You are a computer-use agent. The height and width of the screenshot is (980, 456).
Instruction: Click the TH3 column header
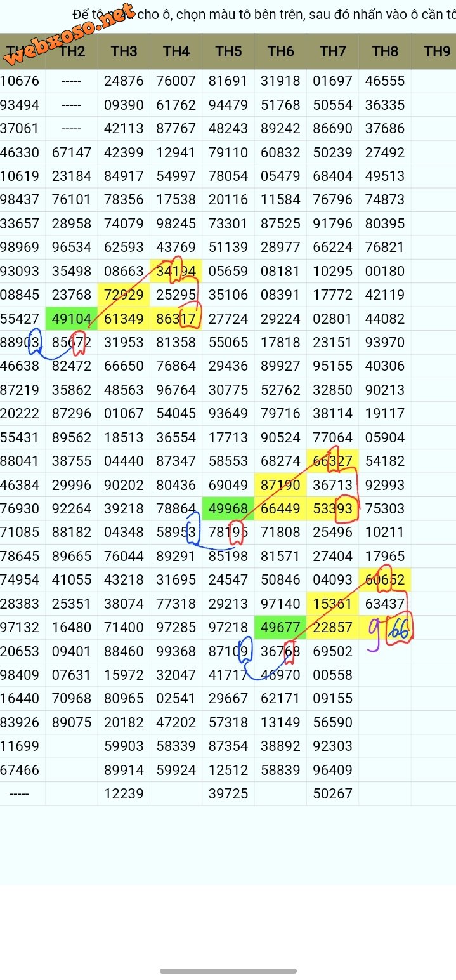[124, 51]
